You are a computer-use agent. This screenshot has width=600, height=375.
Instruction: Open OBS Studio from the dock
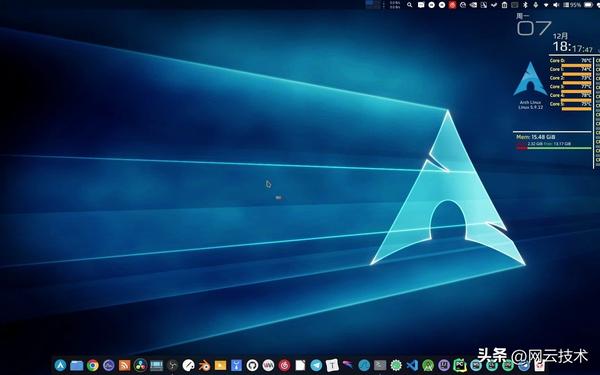pos(173,365)
